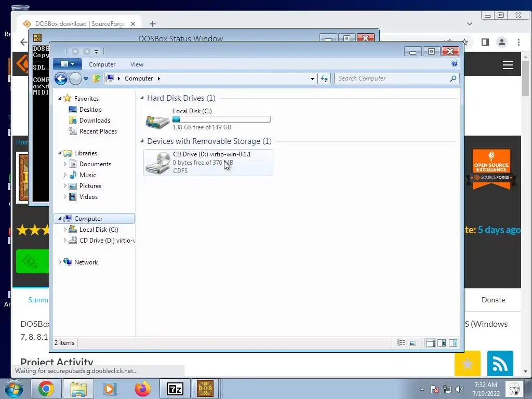Viewport: 532px width, 399px height.
Task: Click Computer in the address breadcrumb
Action: click(x=139, y=78)
